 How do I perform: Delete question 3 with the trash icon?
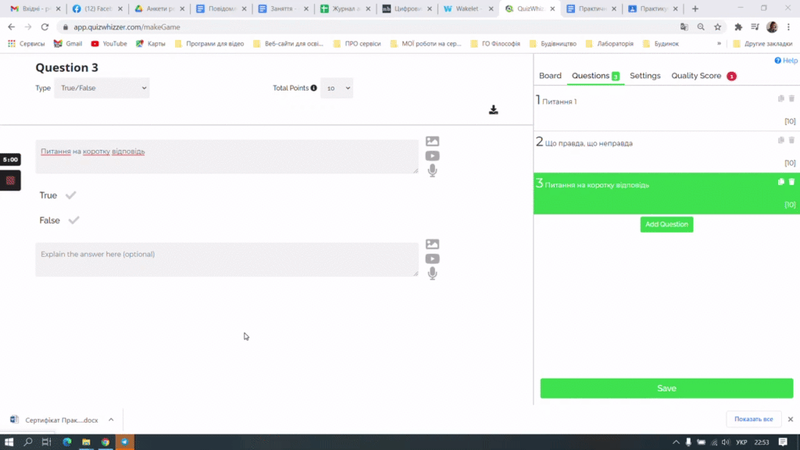[x=791, y=182]
